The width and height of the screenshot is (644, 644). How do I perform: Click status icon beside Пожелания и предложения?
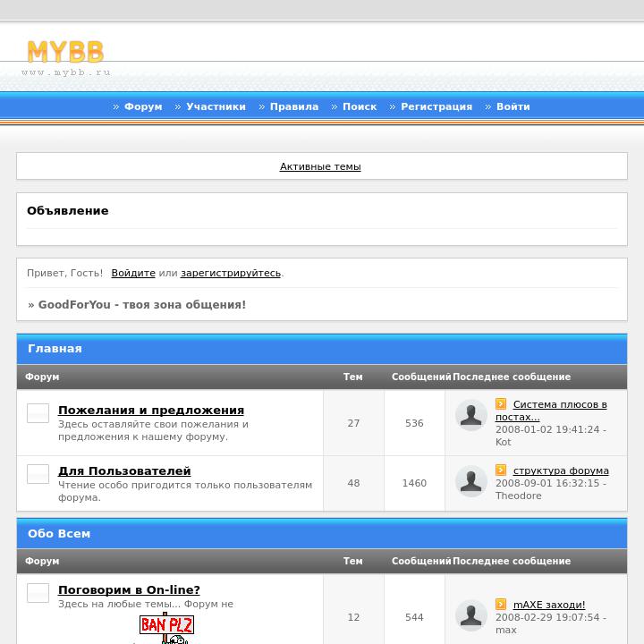click(x=38, y=412)
